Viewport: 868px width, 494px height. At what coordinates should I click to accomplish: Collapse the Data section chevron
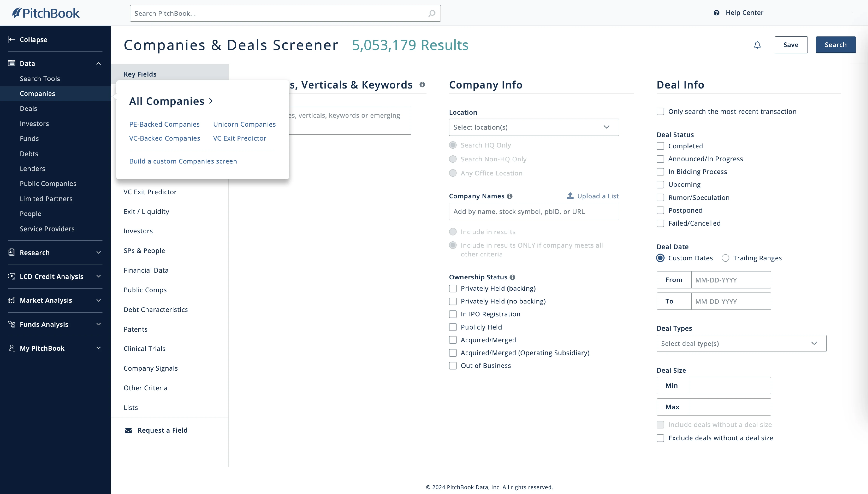[98, 63]
